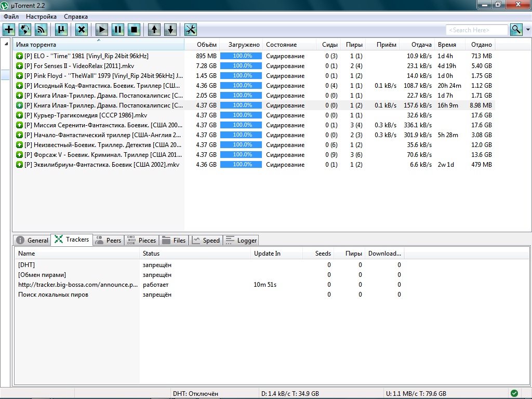Click Add Torrent from URL globe icon
This screenshot has width=532, height=399.
pos(25,30)
